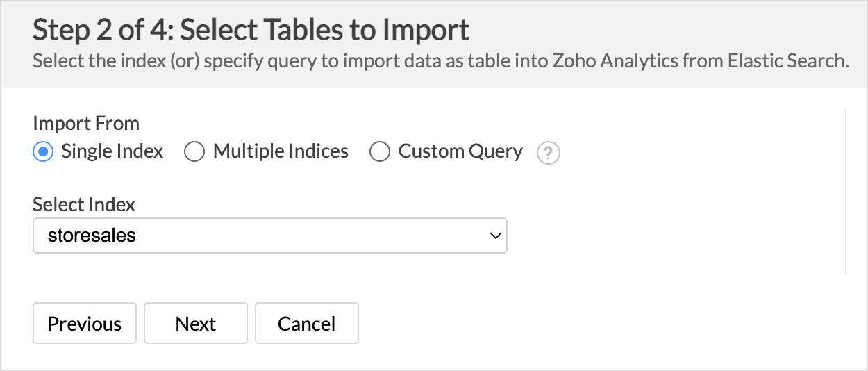The width and height of the screenshot is (868, 371).
Task: Click the help question mark icon
Action: pos(548,152)
